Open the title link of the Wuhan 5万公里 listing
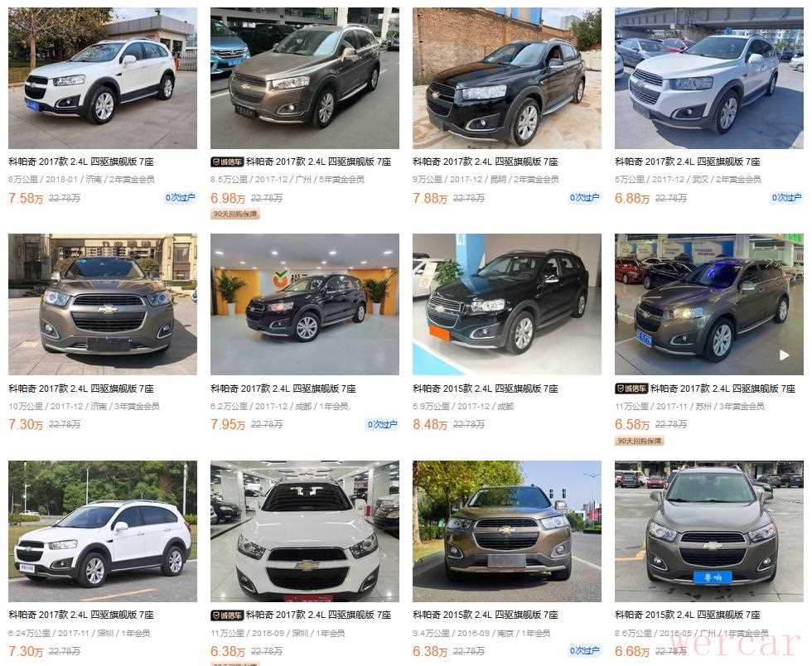Image resolution: width=812 pixels, height=666 pixels. 687,162
